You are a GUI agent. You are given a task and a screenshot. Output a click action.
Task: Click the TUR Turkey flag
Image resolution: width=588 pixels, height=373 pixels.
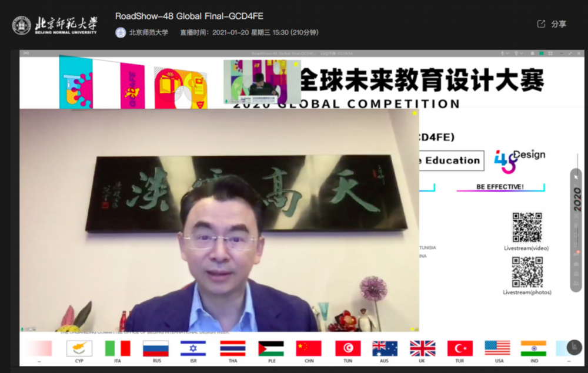point(460,348)
